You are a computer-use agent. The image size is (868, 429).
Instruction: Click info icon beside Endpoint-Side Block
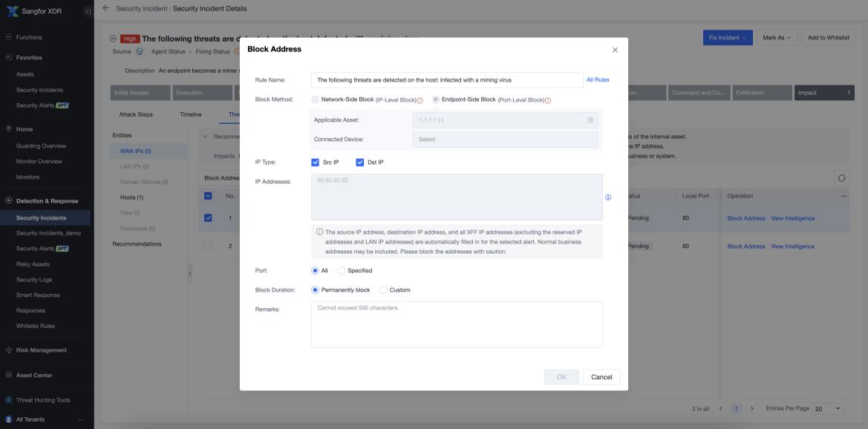click(x=547, y=100)
